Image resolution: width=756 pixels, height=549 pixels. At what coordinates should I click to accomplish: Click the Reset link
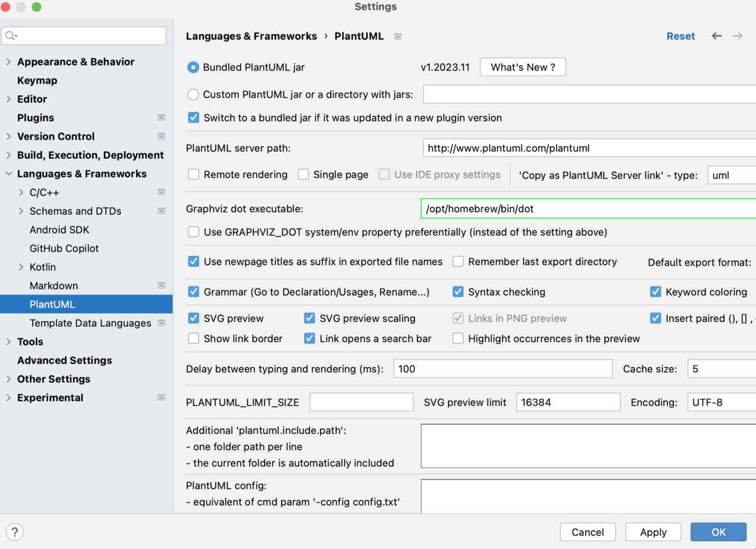680,36
